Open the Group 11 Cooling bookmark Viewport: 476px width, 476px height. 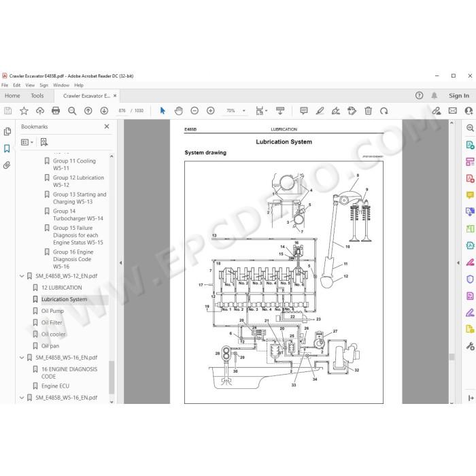pos(74,165)
